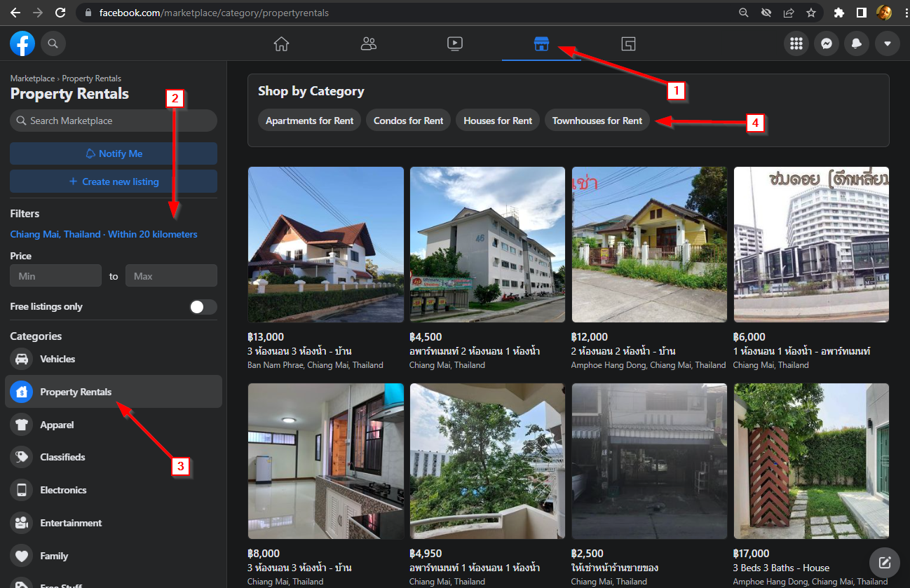This screenshot has height=588, width=910.
Task: Open the ฿12,000 Hang Dong house photo
Action: tap(649, 245)
